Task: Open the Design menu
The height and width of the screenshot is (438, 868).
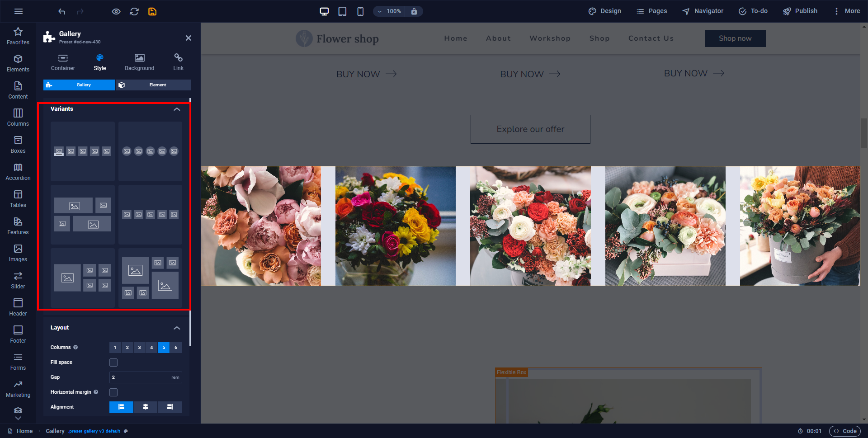Action: point(604,11)
